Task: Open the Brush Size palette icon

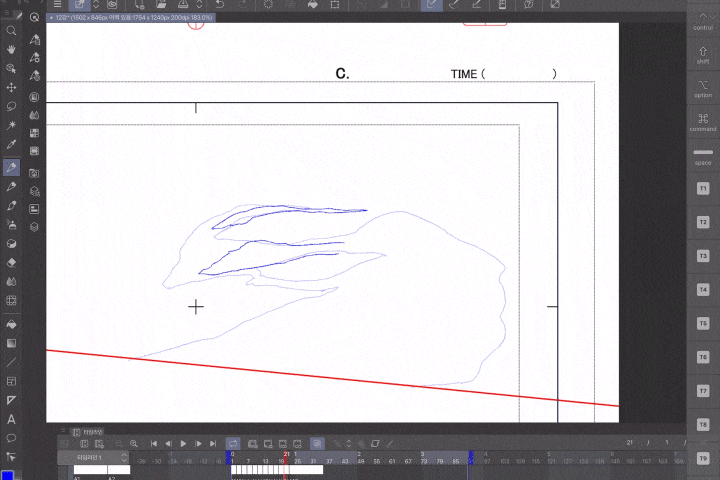Action: (34, 76)
